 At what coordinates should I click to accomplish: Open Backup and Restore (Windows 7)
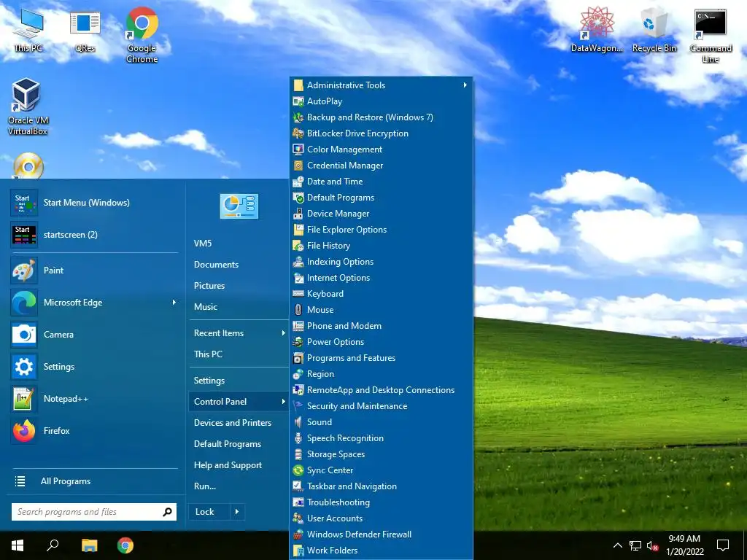click(381, 117)
